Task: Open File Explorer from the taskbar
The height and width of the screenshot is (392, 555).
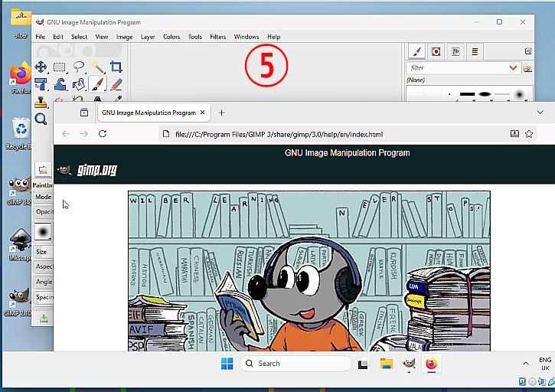Action: click(386, 364)
